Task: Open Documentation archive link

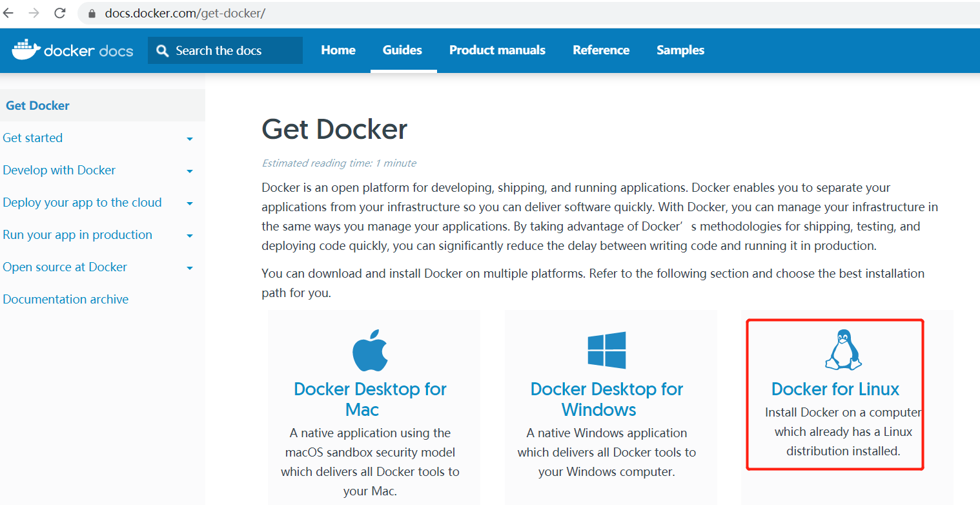Action: [66, 299]
